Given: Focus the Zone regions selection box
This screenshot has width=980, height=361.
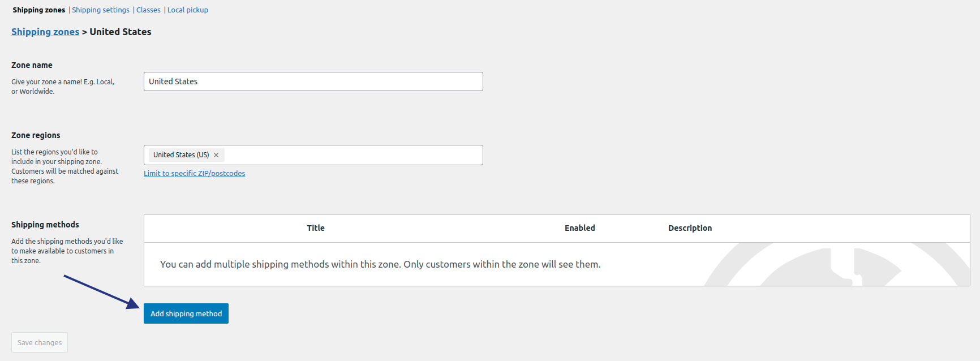Looking at the screenshot, I should click(x=351, y=155).
